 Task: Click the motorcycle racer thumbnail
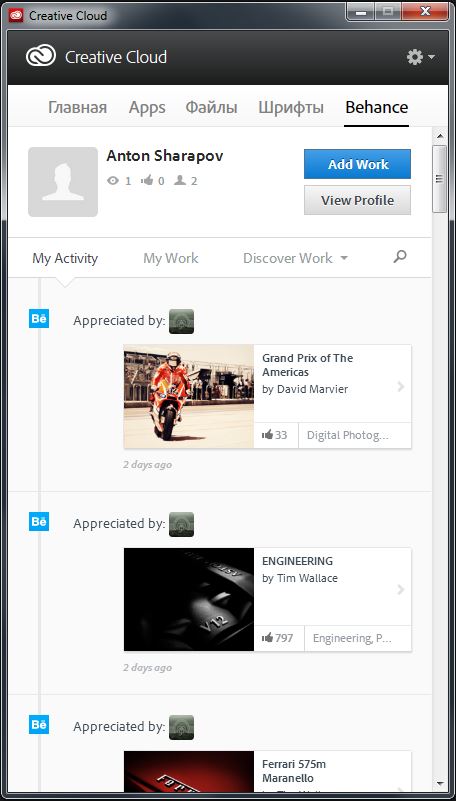pos(189,396)
